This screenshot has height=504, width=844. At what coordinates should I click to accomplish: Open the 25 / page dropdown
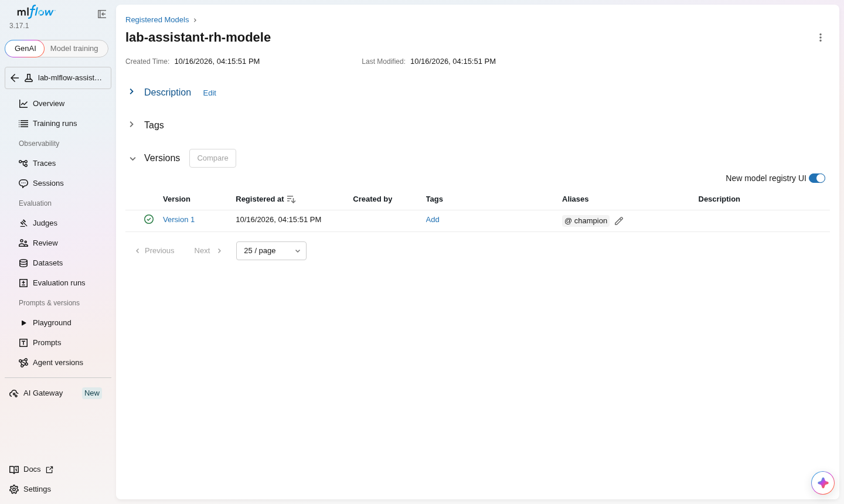[271, 251]
